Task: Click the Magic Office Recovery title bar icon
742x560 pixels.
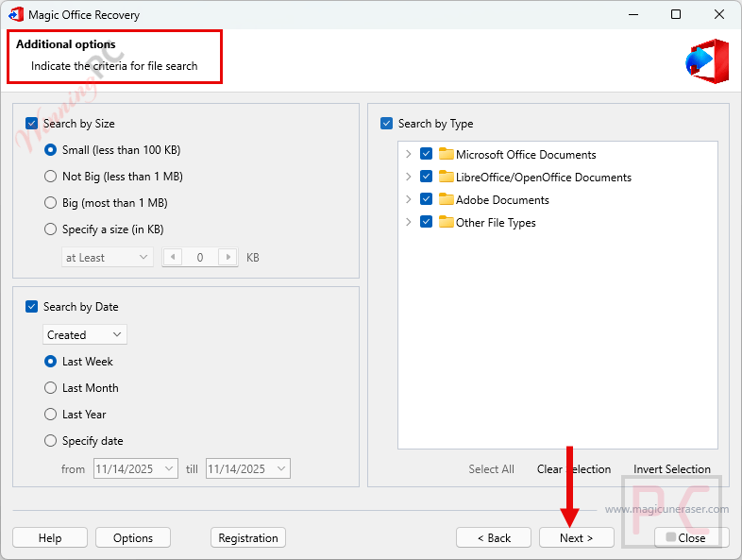Action: pyautogui.click(x=16, y=14)
